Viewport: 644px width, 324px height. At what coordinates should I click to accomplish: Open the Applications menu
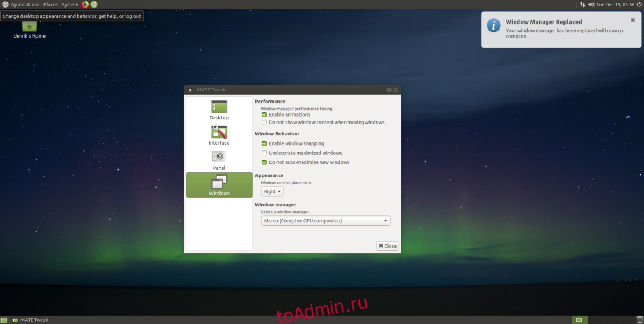tap(25, 4)
